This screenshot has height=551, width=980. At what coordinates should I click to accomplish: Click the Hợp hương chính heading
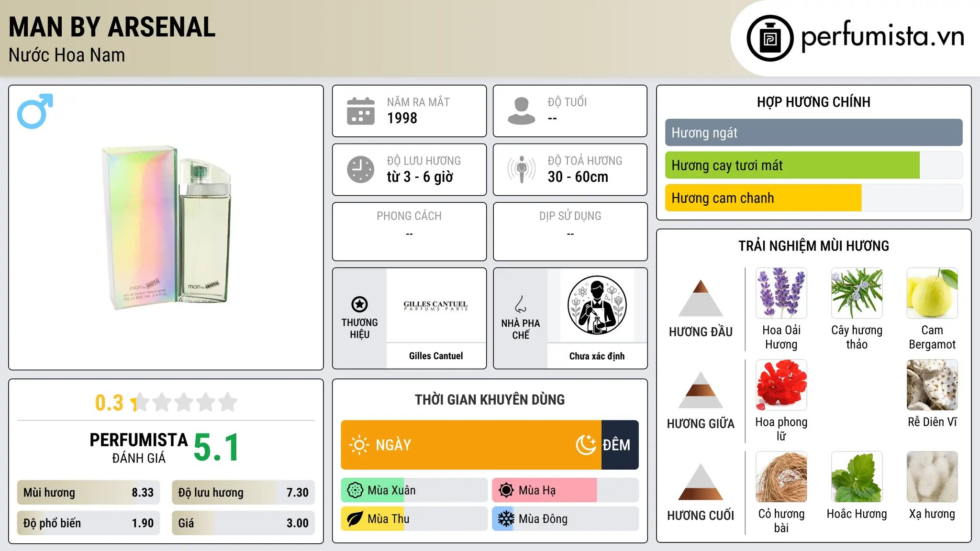point(813,102)
